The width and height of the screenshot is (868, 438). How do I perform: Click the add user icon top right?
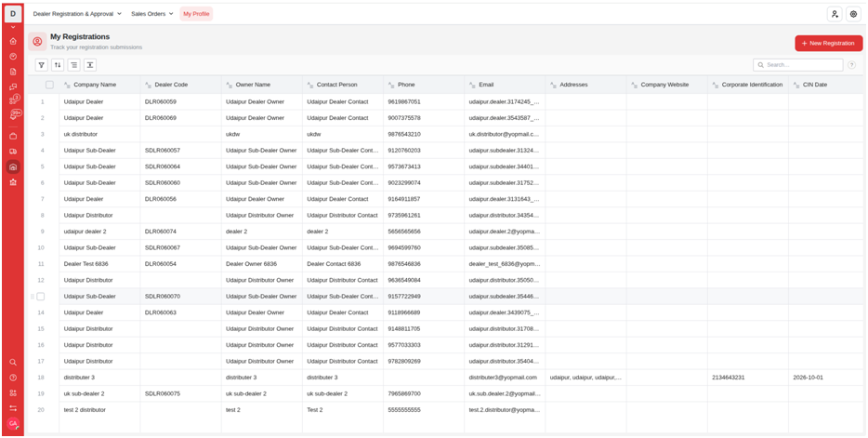(835, 14)
